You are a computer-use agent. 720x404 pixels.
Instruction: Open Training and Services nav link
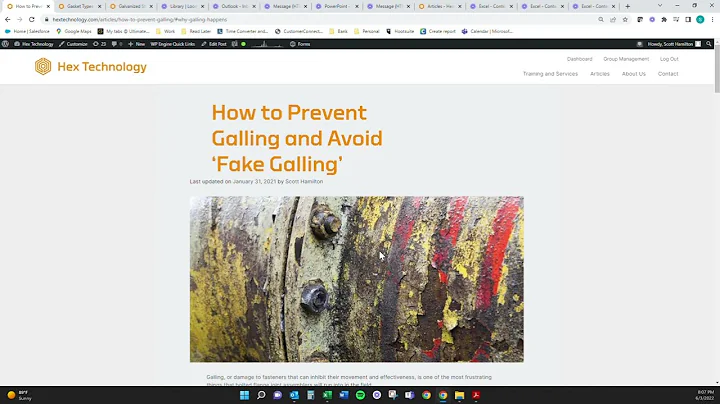coord(550,74)
